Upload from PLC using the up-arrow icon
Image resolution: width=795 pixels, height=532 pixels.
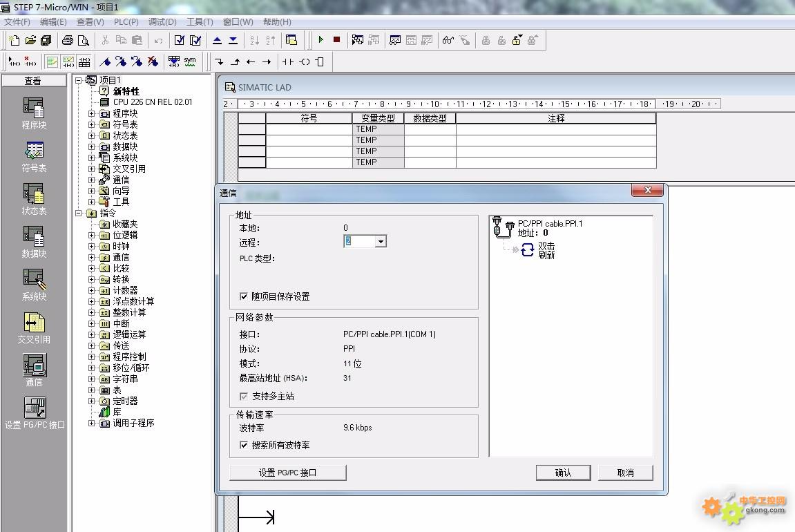(x=217, y=40)
